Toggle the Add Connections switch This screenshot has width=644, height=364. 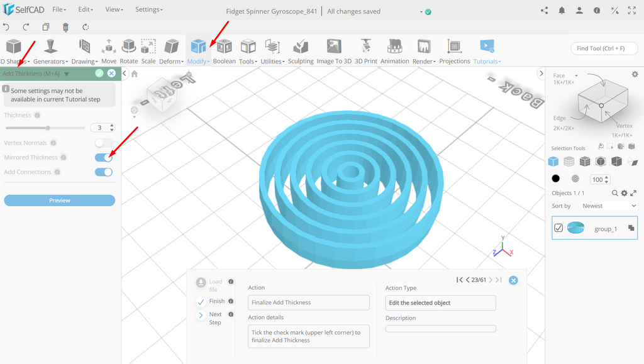(x=104, y=172)
